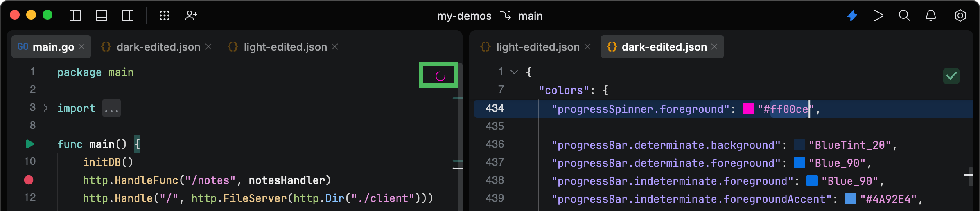980x211 pixels.
Task: Toggle the left sidebar panel
Action: tap(75, 16)
